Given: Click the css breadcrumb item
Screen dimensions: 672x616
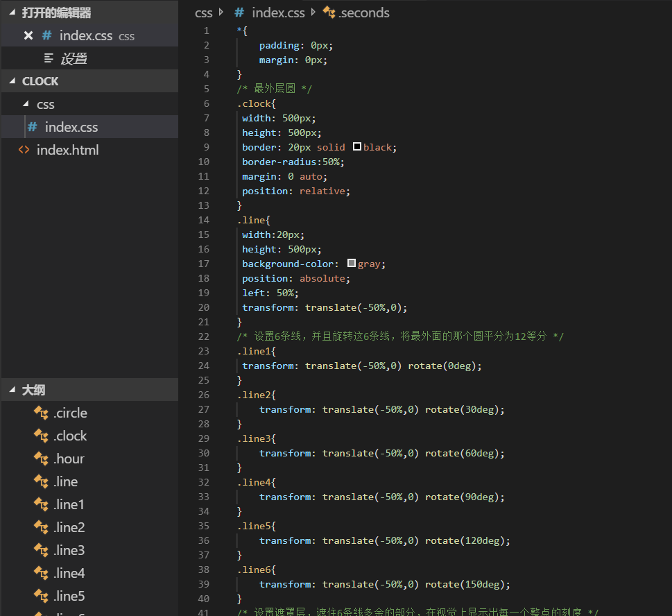Looking at the screenshot, I should tap(203, 12).
